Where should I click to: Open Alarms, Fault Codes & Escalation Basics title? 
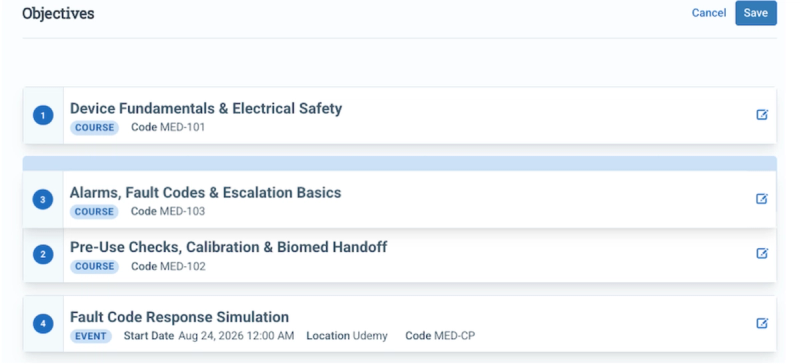(x=205, y=192)
